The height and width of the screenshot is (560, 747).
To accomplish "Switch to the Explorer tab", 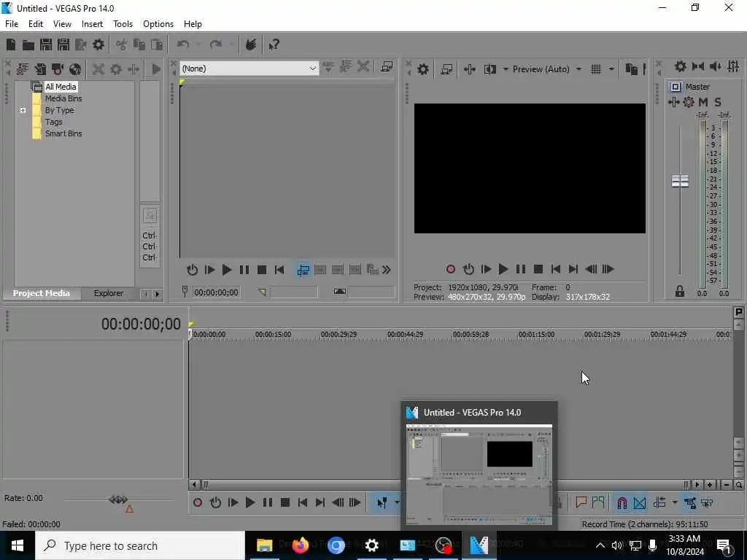I will pos(109,293).
